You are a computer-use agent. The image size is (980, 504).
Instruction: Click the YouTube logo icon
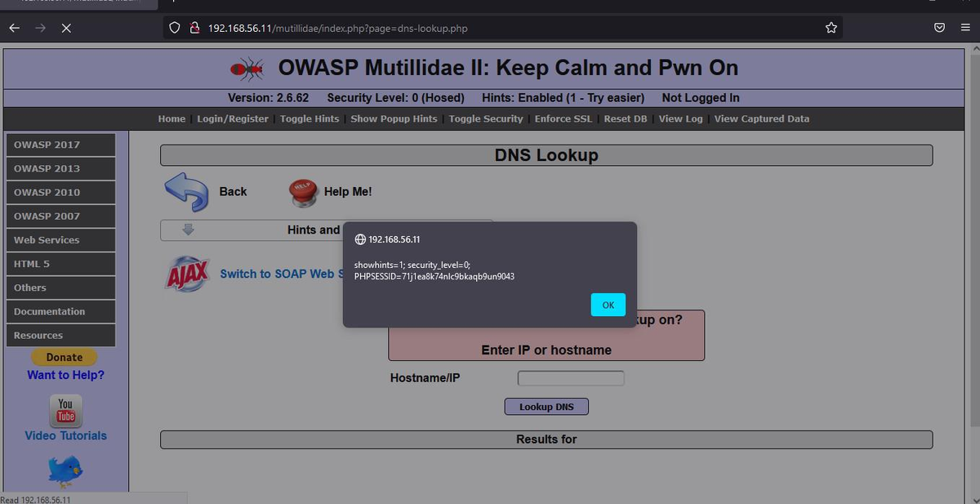(65, 411)
